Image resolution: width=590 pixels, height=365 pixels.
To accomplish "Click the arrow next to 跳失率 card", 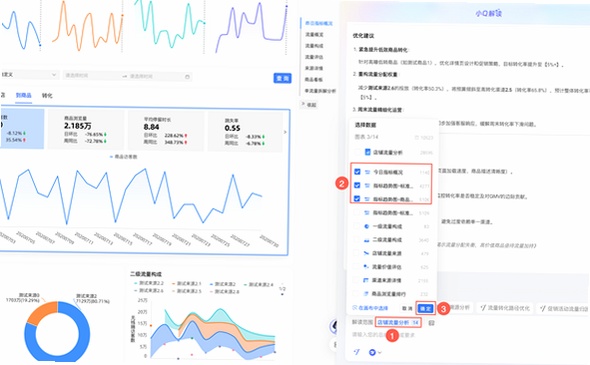I will (285, 132).
